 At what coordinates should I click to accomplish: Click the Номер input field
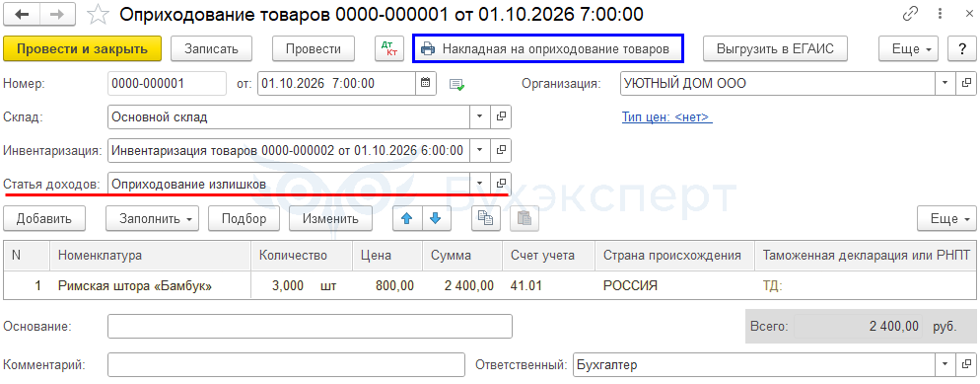[167, 83]
